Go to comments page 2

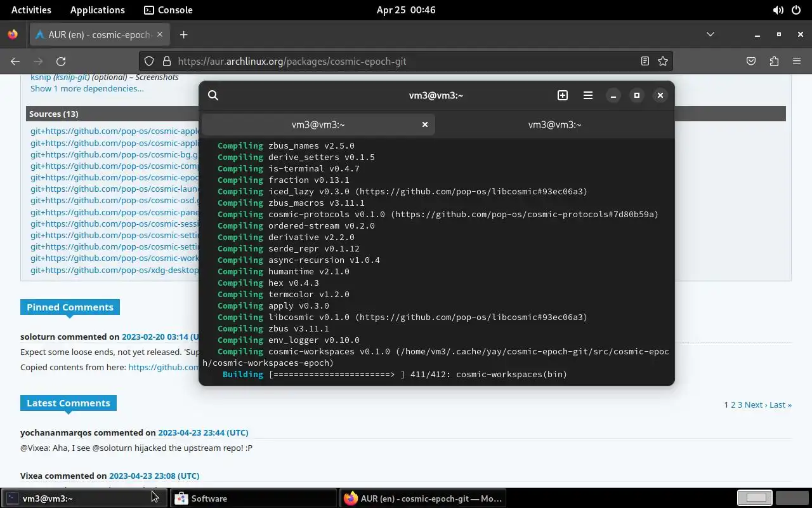tap(733, 404)
